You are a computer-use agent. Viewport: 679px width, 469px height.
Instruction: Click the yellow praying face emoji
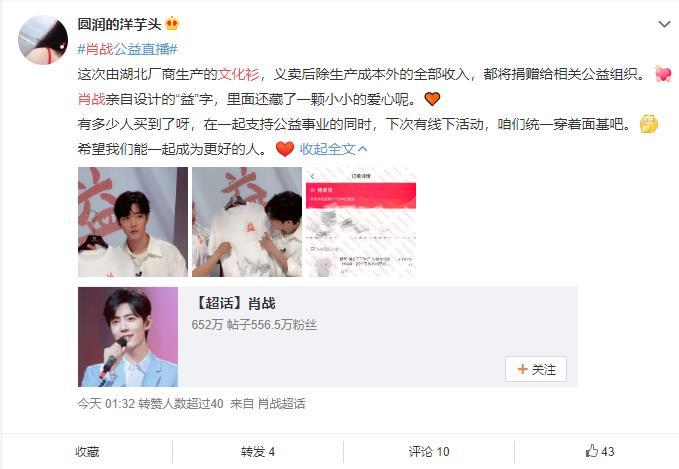click(649, 124)
